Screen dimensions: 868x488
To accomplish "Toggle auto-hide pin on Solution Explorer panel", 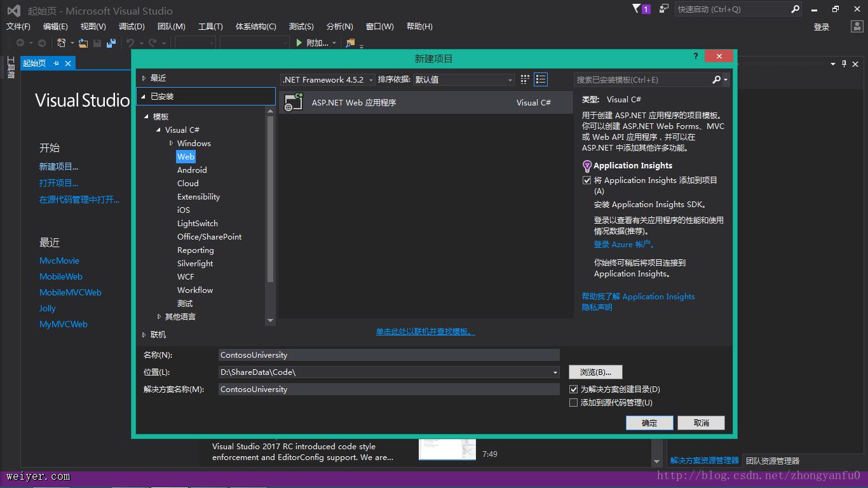I will pos(844,64).
